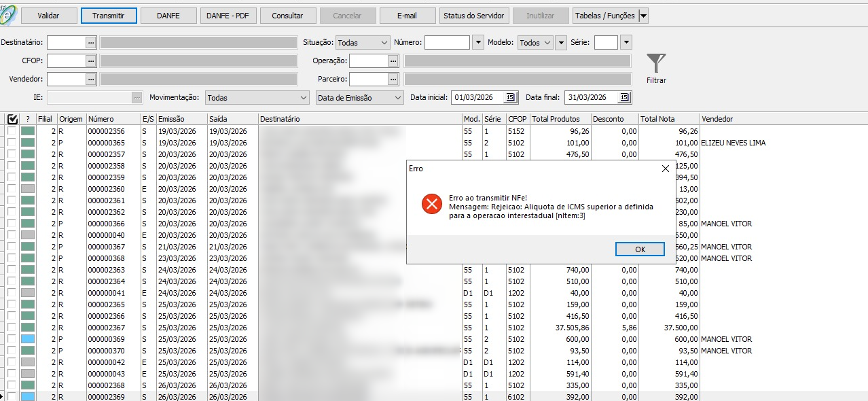Close the Erro dialog with the X
Screen dimensions: 868x401
(665, 168)
